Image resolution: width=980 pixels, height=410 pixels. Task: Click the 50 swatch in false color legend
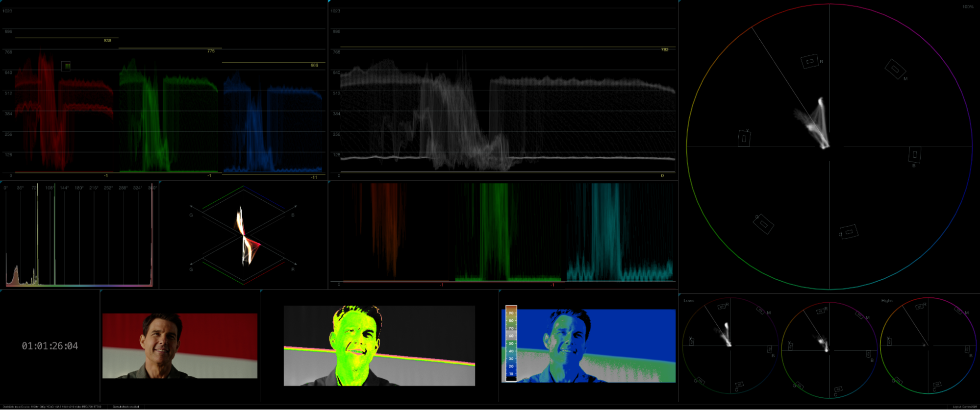coord(511,343)
